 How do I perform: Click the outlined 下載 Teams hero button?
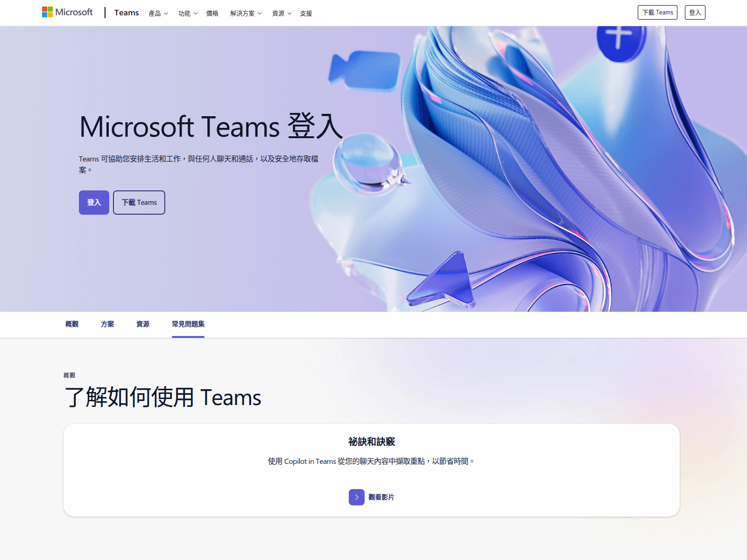coord(139,203)
